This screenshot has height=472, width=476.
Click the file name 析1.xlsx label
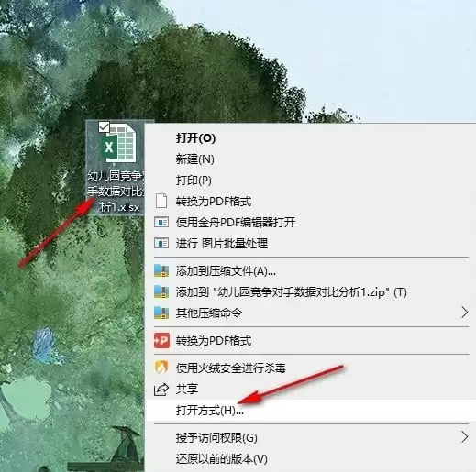(120, 207)
